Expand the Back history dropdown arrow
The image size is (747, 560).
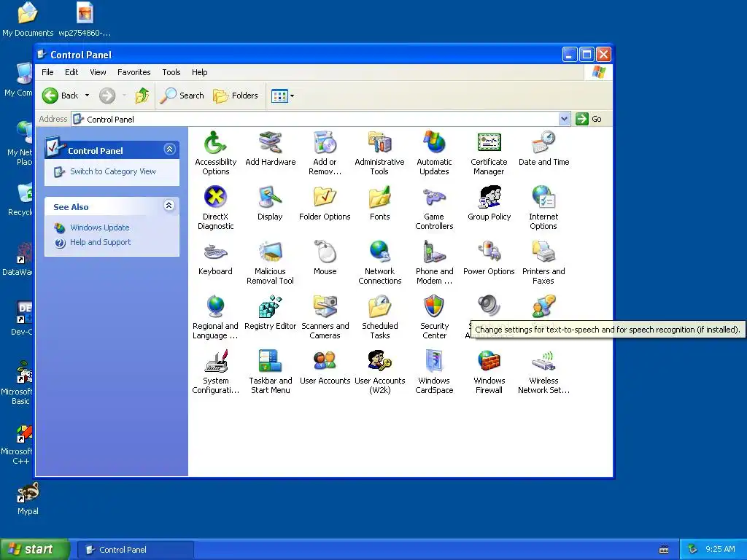pyautogui.click(x=88, y=96)
